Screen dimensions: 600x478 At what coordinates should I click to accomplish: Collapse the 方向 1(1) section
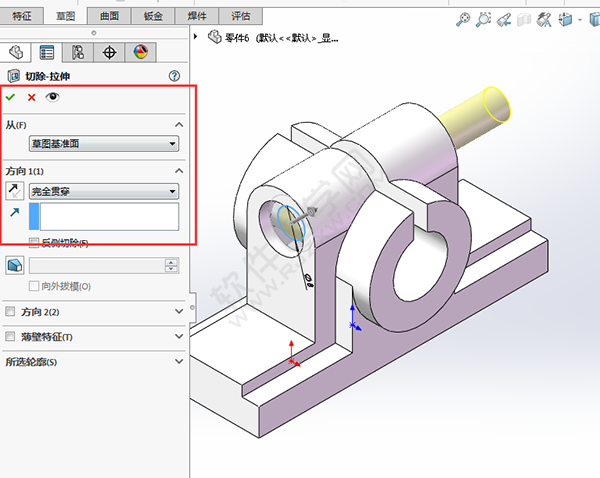(x=179, y=171)
